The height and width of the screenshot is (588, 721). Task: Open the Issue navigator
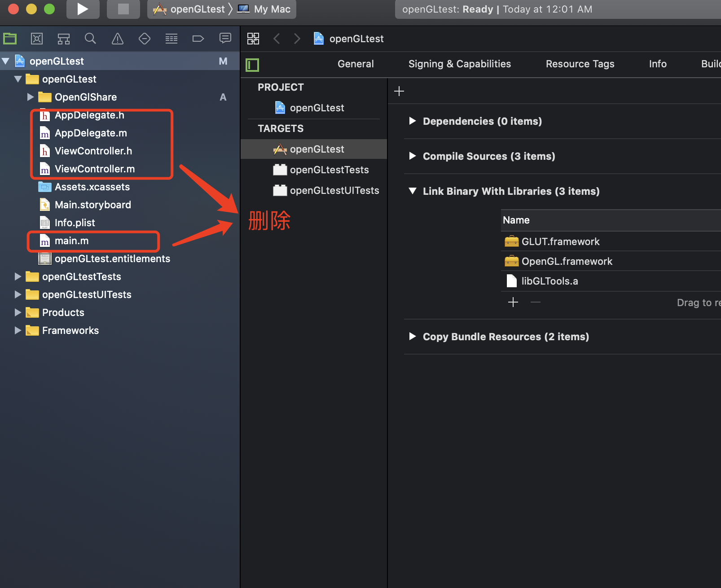(x=118, y=39)
